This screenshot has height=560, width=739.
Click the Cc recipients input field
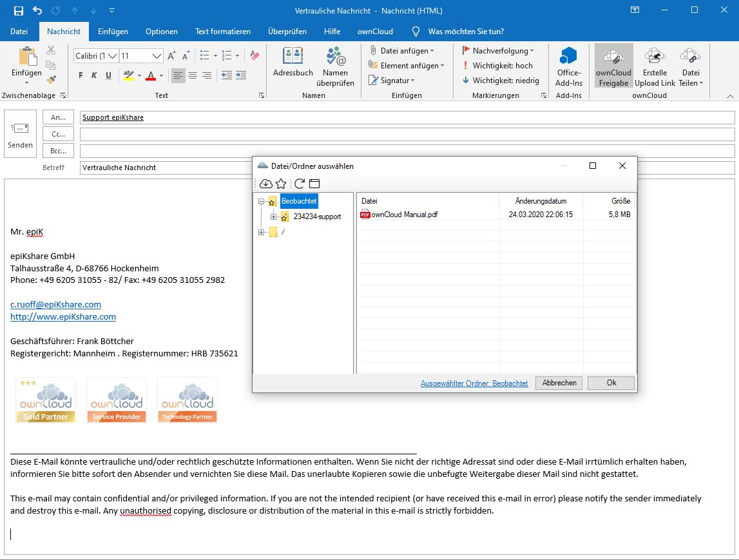[407, 134]
